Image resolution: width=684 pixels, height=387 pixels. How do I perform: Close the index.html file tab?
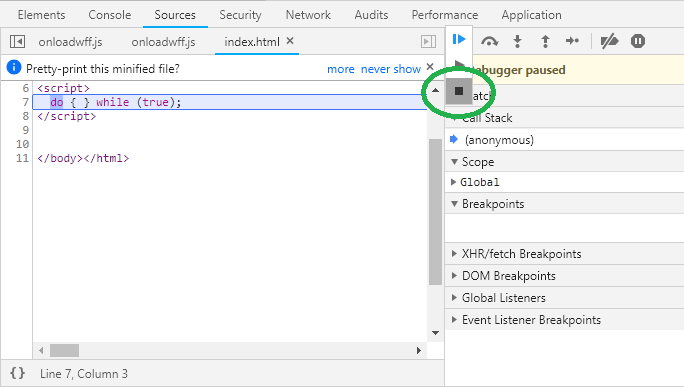(290, 41)
